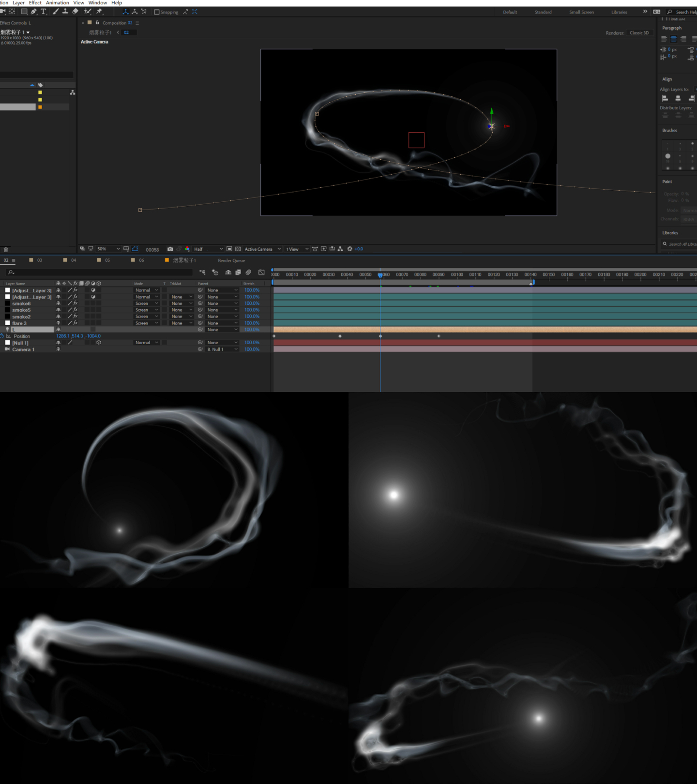Image resolution: width=697 pixels, height=784 pixels.
Task: Open Active Camera view dropdown
Action: click(262, 249)
